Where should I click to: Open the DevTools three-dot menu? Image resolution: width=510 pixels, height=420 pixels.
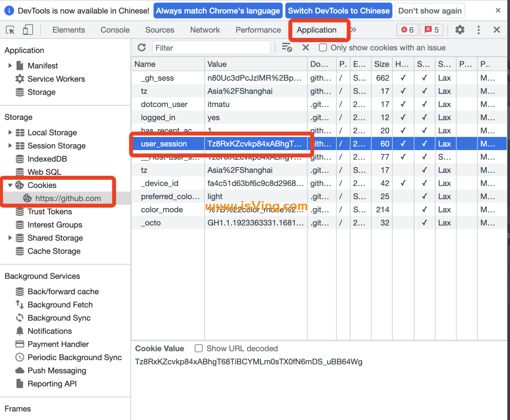478,30
